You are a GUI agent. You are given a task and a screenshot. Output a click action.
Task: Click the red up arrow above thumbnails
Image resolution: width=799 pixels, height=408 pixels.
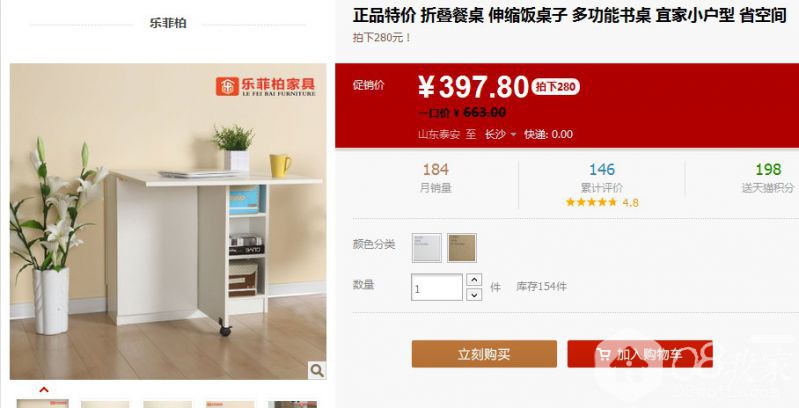[44, 390]
